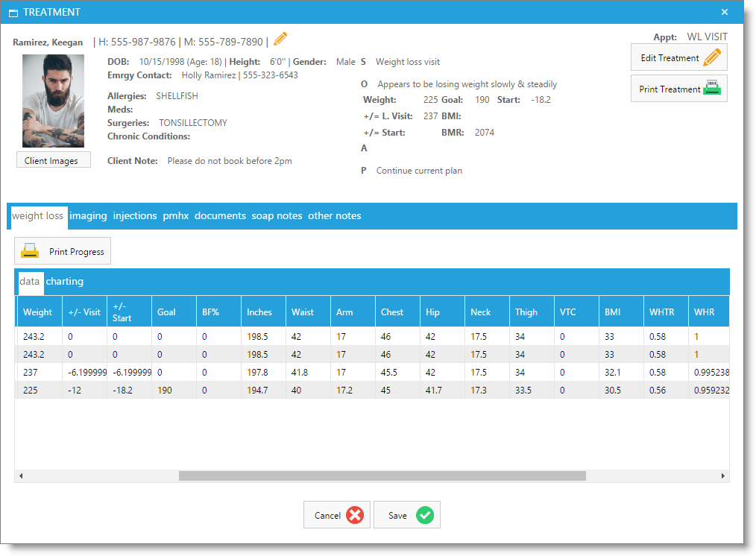Viewport: 756px width, 556px height.
Task: Click the horizontal scrollbar left arrow
Action: pyautogui.click(x=21, y=476)
